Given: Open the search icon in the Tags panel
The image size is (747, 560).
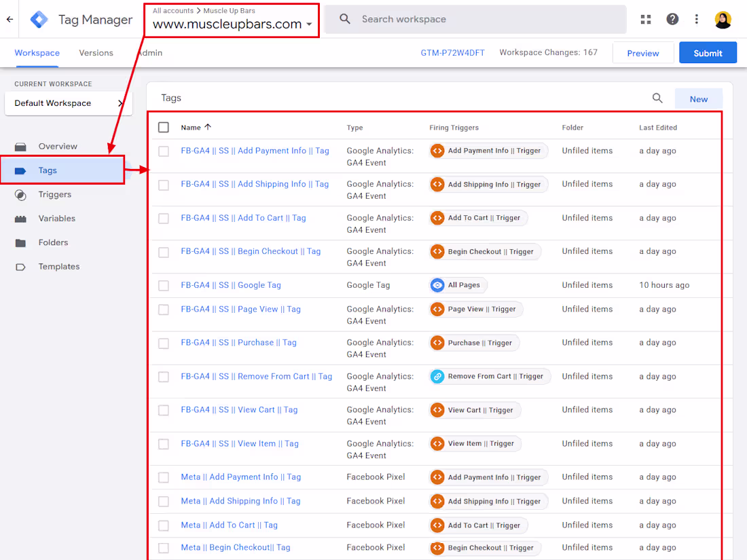Looking at the screenshot, I should [657, 98].
